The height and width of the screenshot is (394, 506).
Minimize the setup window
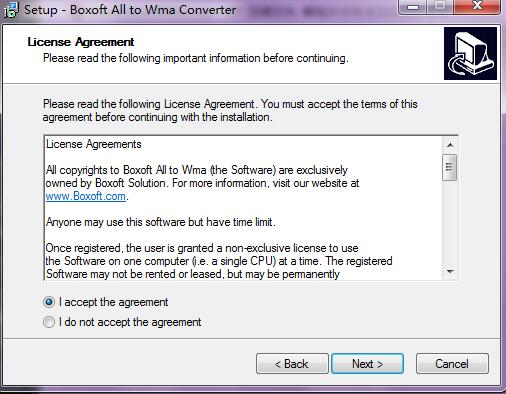tap(413, 7)
